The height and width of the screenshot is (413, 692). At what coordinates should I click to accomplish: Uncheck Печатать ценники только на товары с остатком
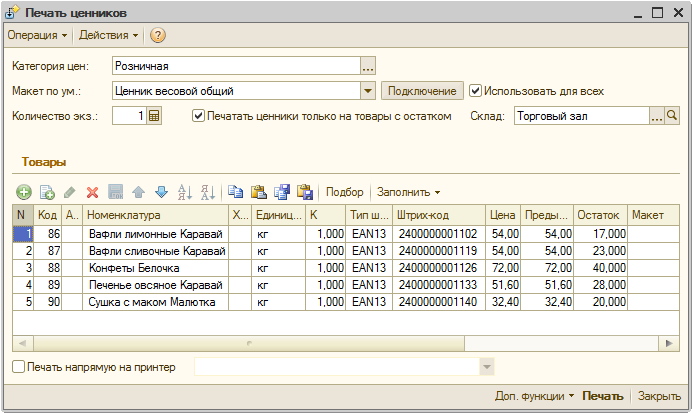point(198,116)
